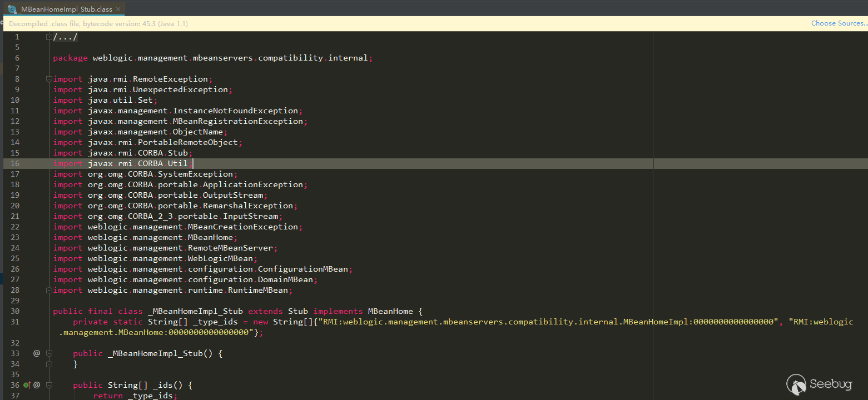Click ObjectName in the line 13 import
Viewport: 868px width, 400px height.
[198, 132]
